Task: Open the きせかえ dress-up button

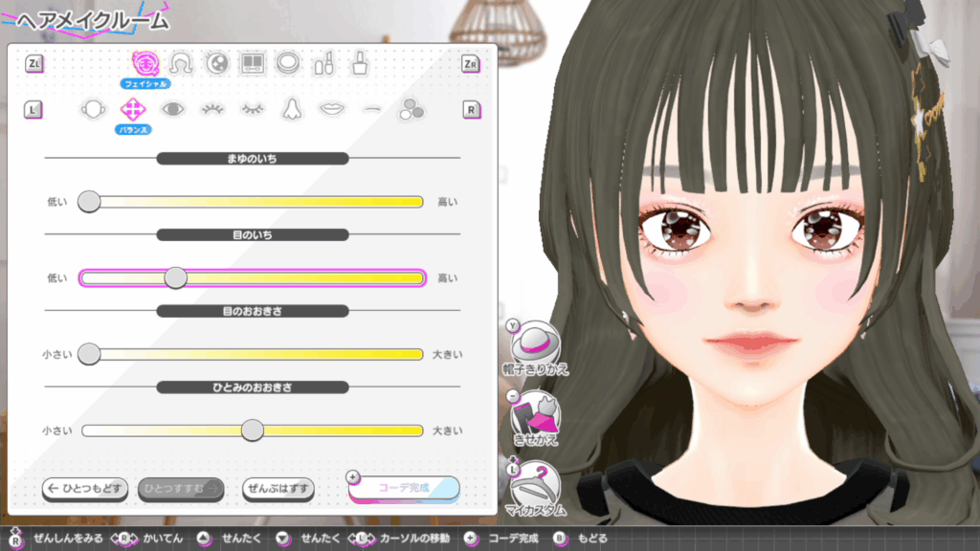Action: coord(538,414)
